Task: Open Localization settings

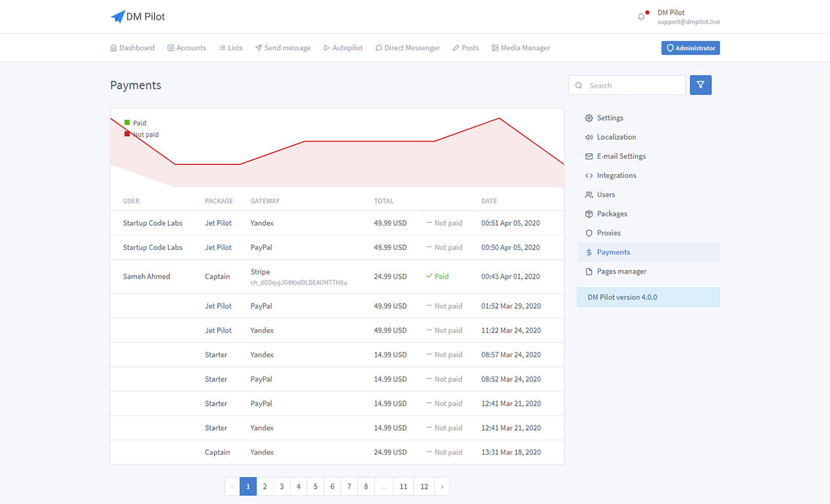Action: pyautogui.click(x=648, y=137)
